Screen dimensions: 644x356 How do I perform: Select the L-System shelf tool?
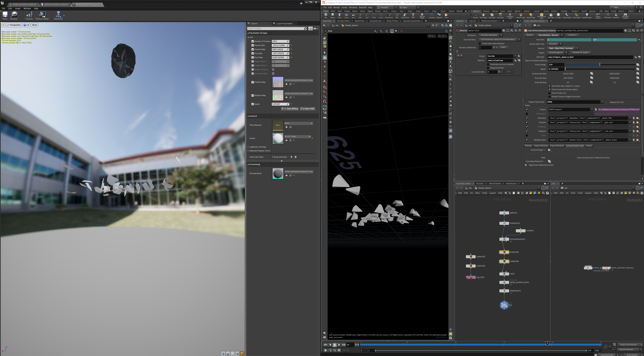coord(431,16)
